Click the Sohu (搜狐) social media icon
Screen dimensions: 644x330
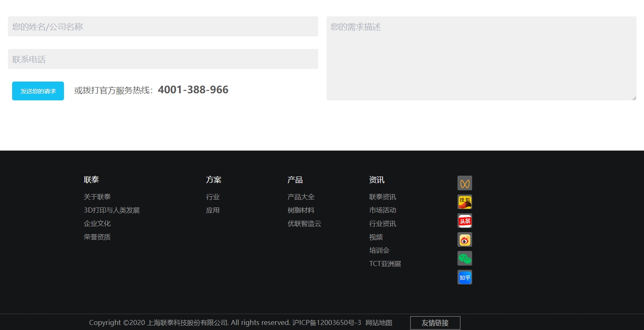[465, 202]
